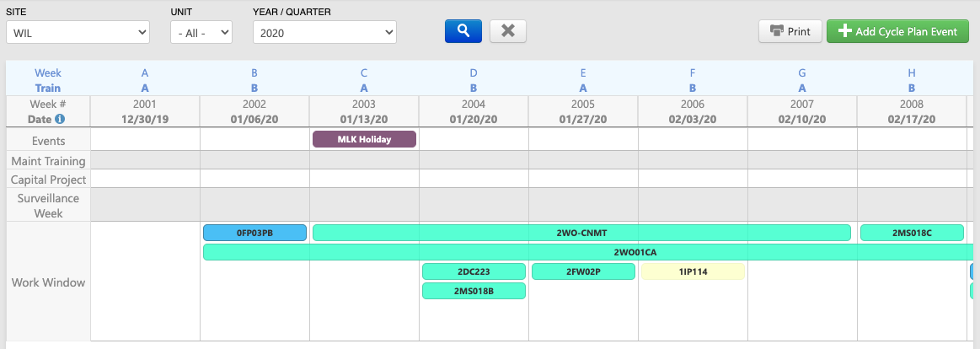Image resolution: width=980 pixels, height=349 pixels.
Task: Expand the UNIT dropdown
Action: tap(201, 33)
